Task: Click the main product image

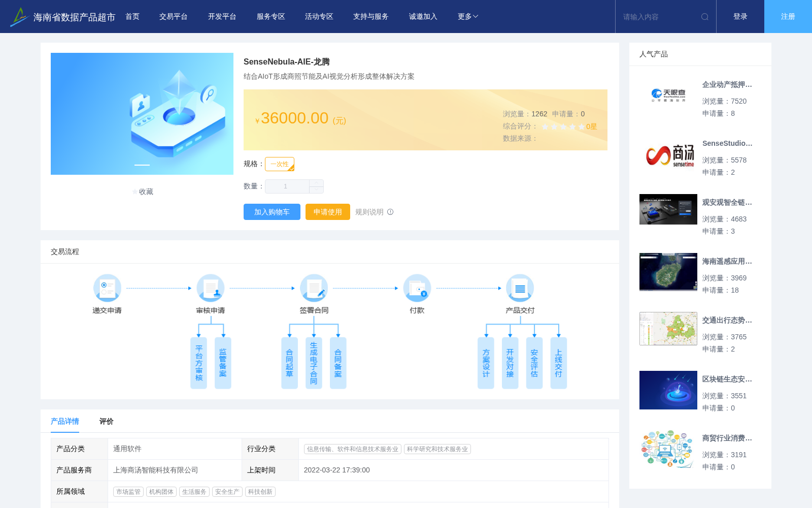Action: click(x=142, y=114)
